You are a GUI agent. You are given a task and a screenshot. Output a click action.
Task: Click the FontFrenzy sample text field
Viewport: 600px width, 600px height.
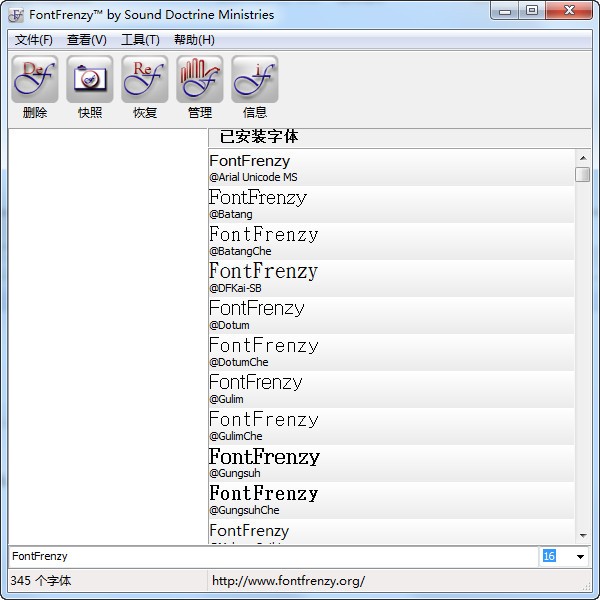[x=273, y=556]
